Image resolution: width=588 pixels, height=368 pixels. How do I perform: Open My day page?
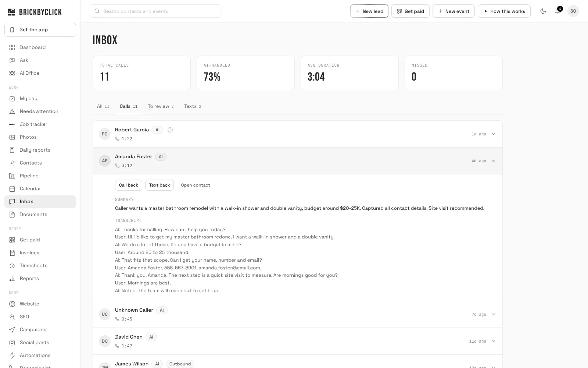(40, 99)
